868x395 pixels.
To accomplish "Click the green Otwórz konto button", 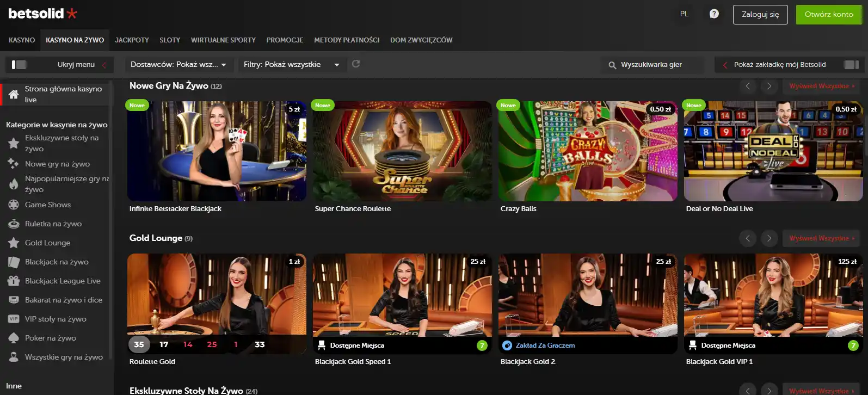I will click(x=828, y=15).
